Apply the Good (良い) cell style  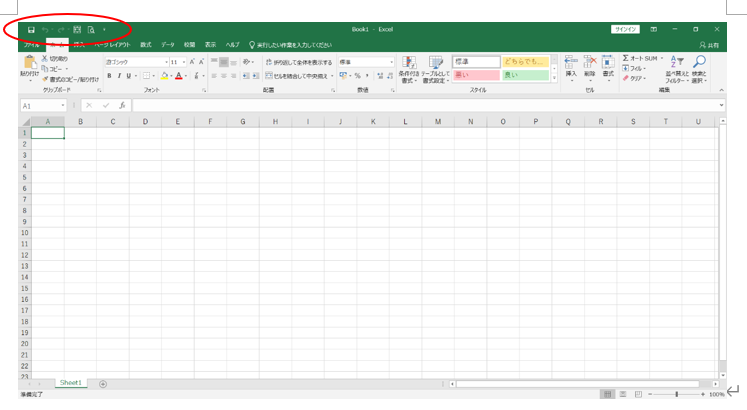[x=525, y=75]
